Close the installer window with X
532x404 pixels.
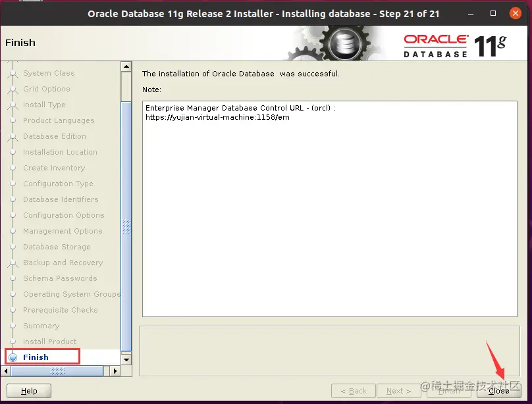(x=516, y=13)
